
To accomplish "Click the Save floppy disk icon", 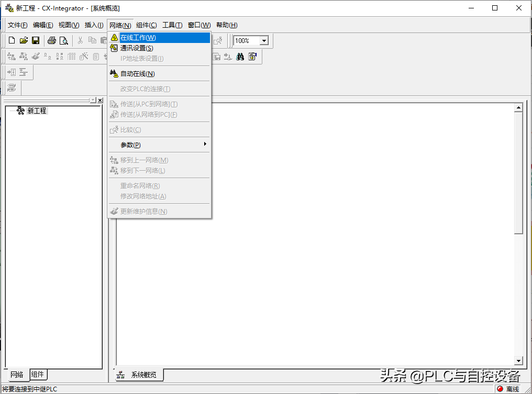I will (x=36, y=40).
